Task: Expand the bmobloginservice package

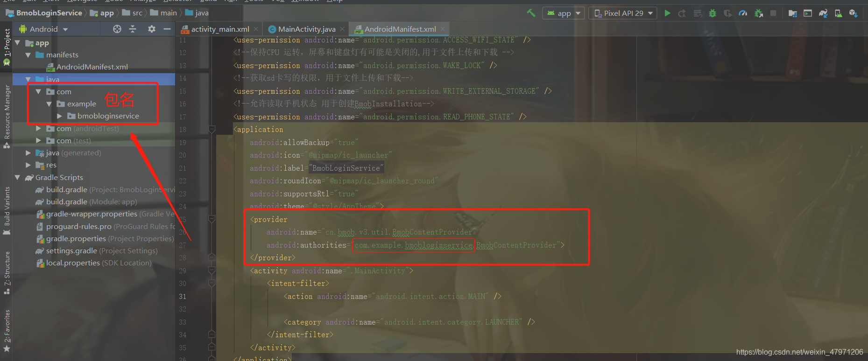Action: coord(59,116)
